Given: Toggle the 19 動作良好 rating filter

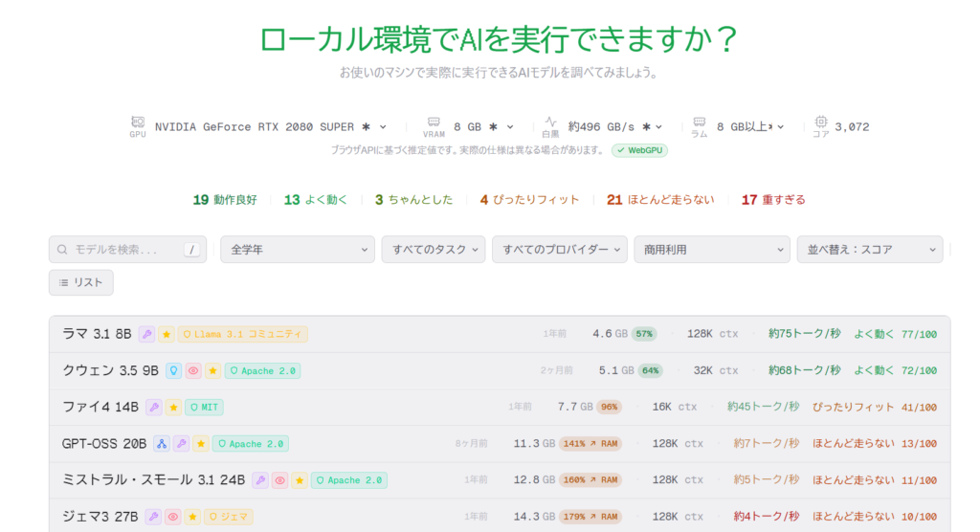Looking at the screenshot, I should tap(224, 200).
